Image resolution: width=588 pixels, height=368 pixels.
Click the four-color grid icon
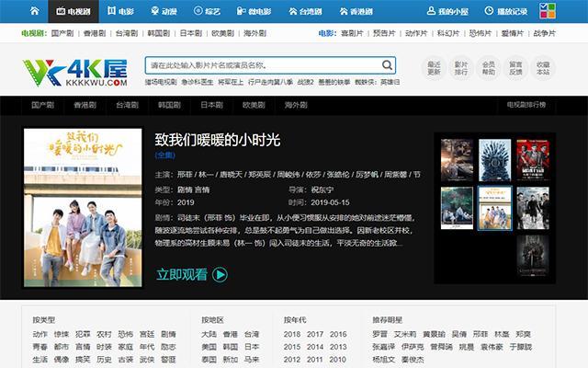point(548,11)
